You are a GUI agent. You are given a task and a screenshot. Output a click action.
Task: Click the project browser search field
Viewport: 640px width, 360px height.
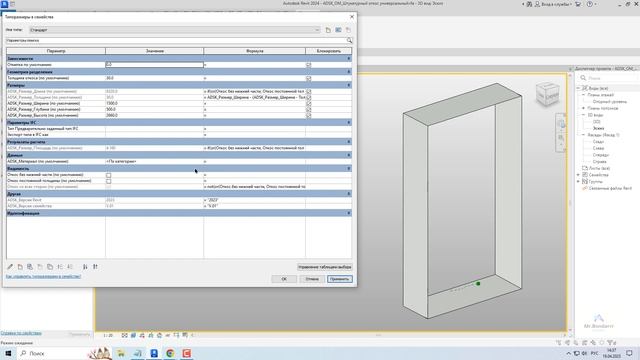pos(609,78)
